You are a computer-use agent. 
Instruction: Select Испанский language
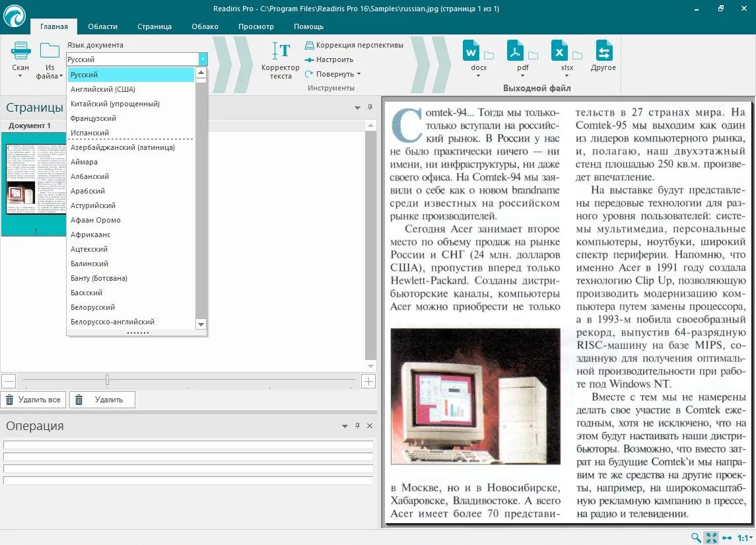[131, 133]
